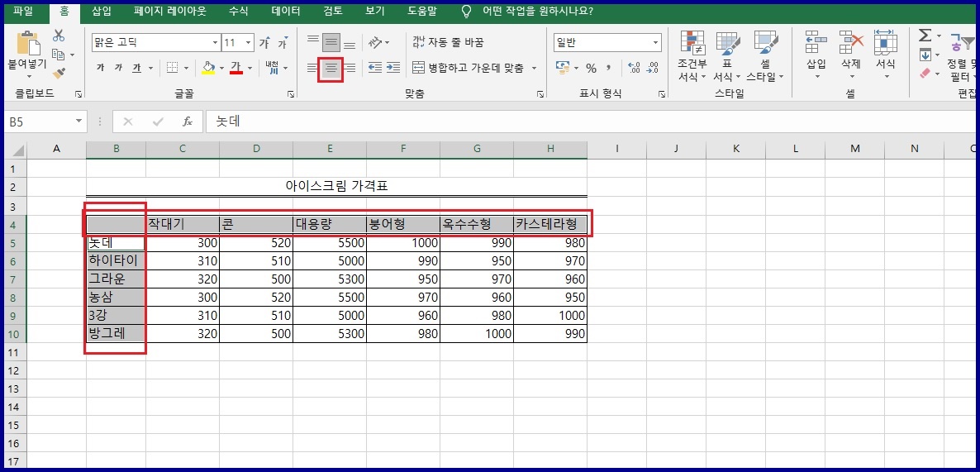Toggle underline formatting 가
Image resolution: width=980 pixels, height=472 pixels.
click(x=136, y=68)
